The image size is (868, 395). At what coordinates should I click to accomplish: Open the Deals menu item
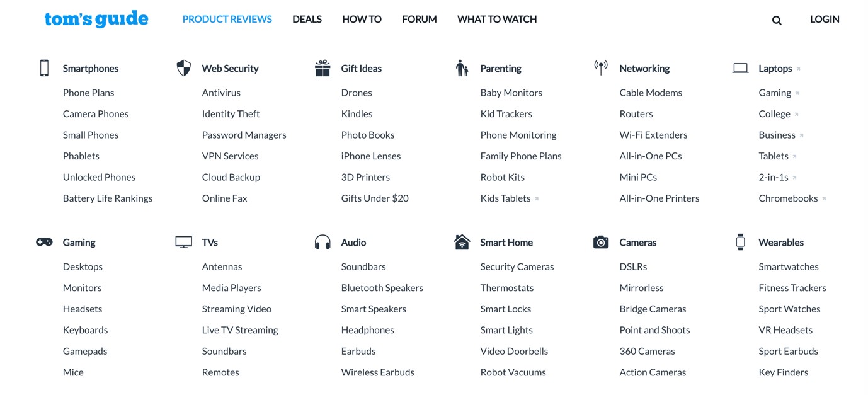[307, 19]
